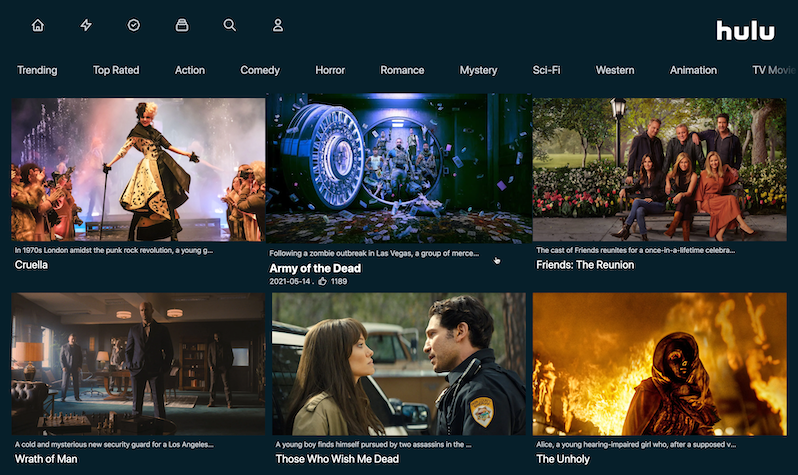
Task: Open the Wrath of Man thumbnail
Action: pyautogui.click(x=138, y=364)
